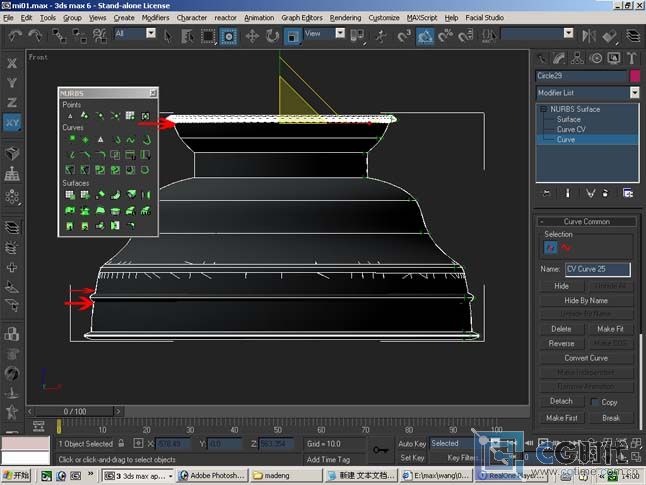Open the Motion command panel tab
Image resolution: width=646 pixels, height=485 pixels.
[596, 59]
